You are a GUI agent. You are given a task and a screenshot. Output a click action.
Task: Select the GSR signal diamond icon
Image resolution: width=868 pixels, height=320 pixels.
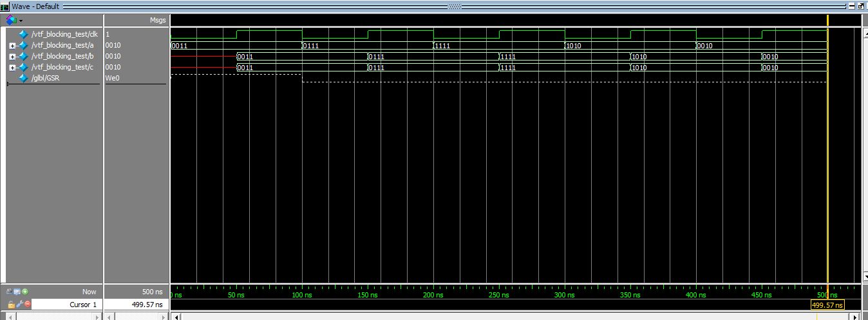[24, 79]
